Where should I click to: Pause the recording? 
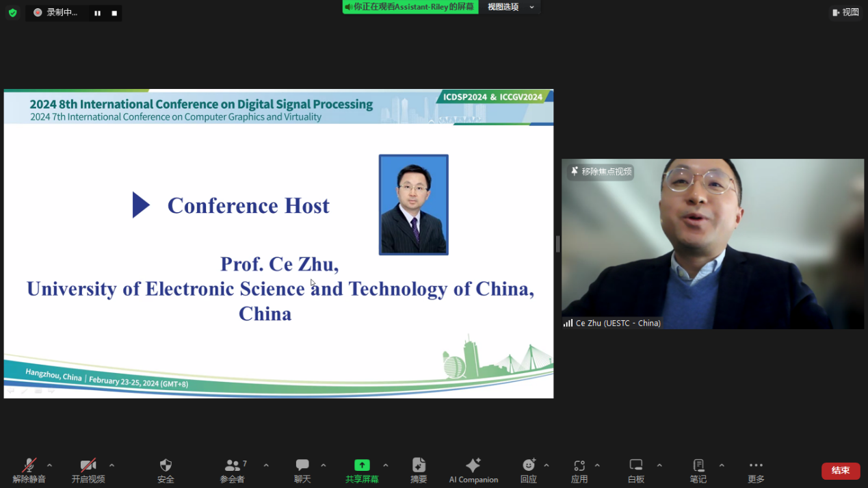pos(98,13)
